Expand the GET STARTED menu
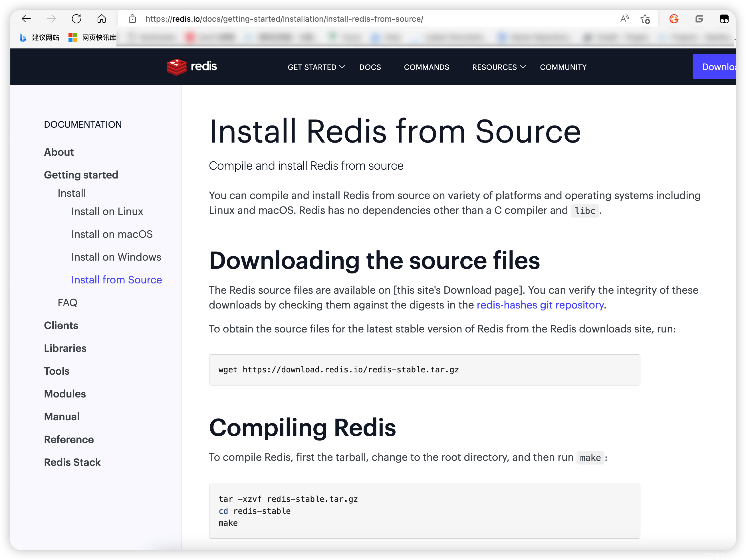This screenshot has height=560, width=746. pyautogui.click(x=316, y=67)
